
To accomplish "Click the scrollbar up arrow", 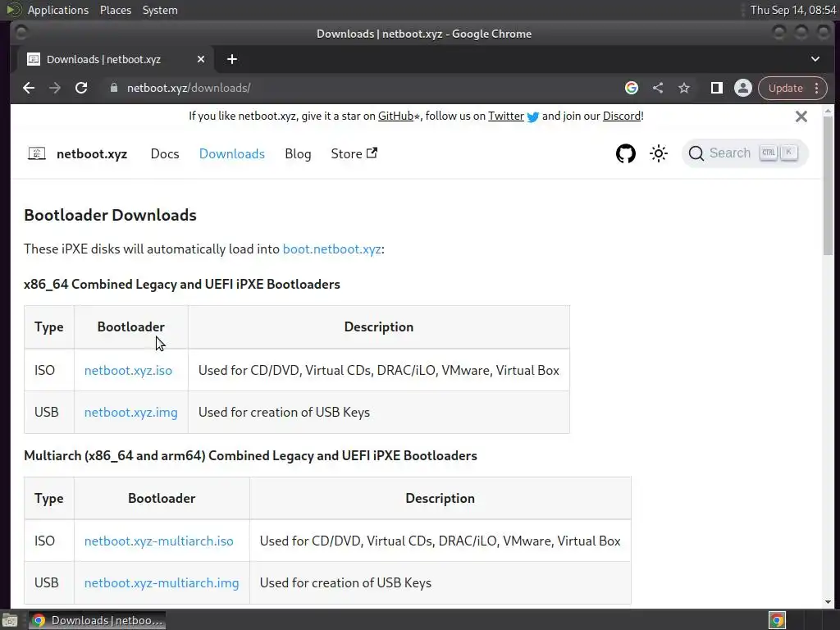I will (829, 111).
